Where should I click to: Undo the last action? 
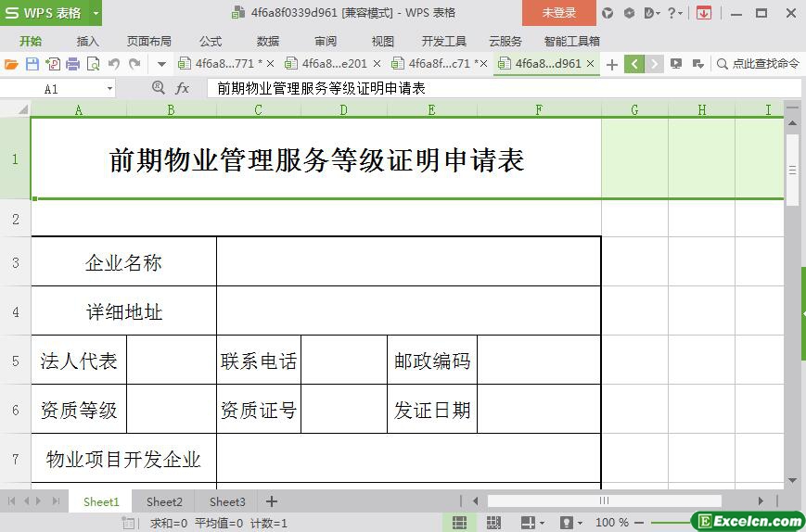point(114,64)
